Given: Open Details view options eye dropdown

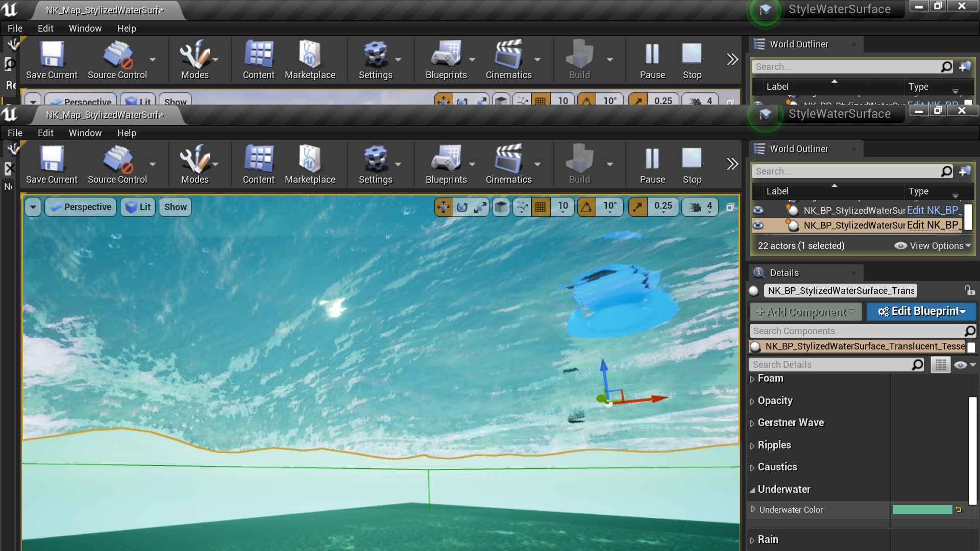Looking at the screenshot, I should pyautogui.click(x=965, y=365).
